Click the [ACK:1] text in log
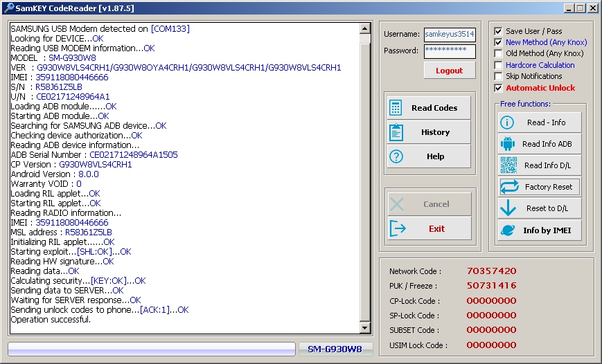602x364 pixels. pyautogui.click(x=154, y=310)
